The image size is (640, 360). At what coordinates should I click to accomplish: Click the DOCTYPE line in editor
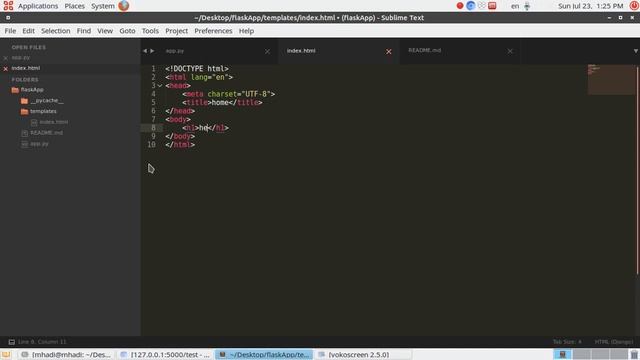(197, 69)
